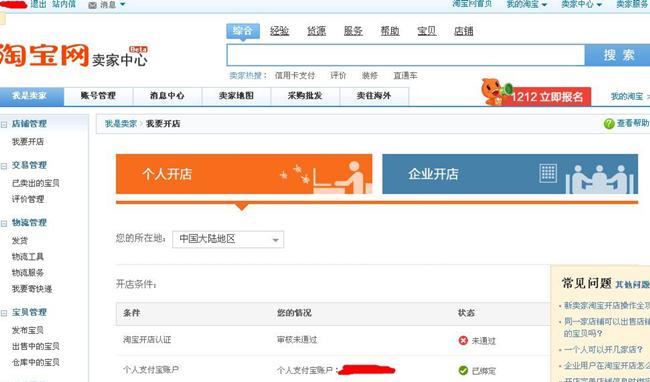This screenshot has height=382, width=650.
Task: Open 评价管理 in sidebar
Action: pos(28,199)
